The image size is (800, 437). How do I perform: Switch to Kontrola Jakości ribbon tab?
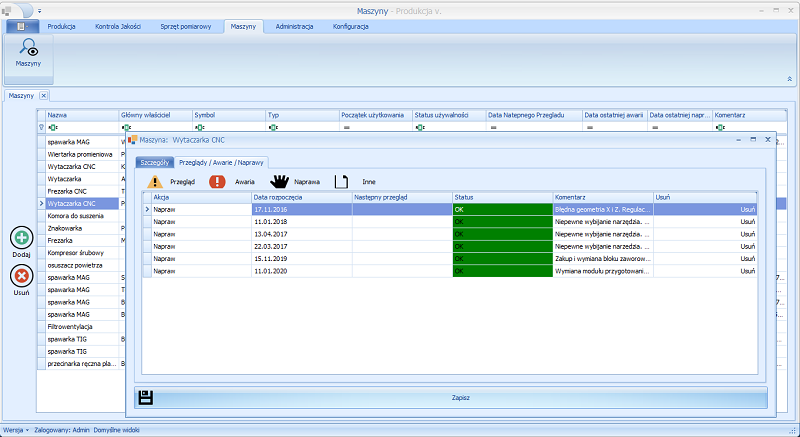[x=118, y=27]
